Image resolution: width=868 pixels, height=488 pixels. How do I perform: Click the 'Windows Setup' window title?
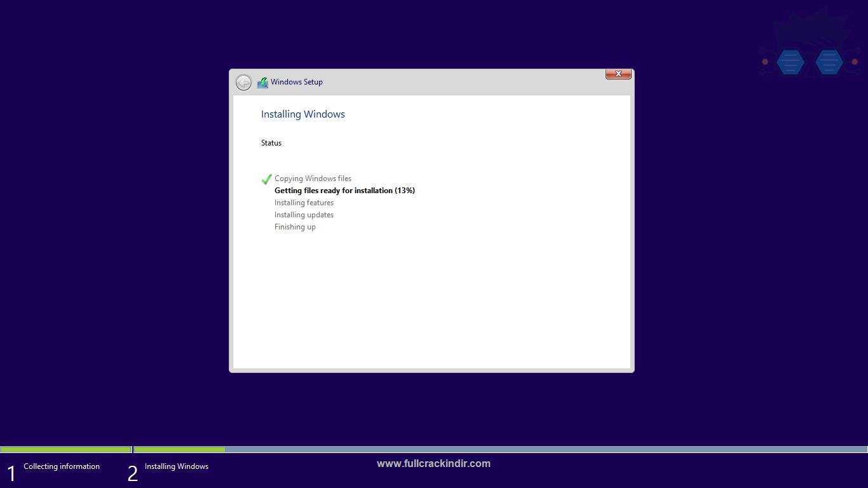[297, 82]
